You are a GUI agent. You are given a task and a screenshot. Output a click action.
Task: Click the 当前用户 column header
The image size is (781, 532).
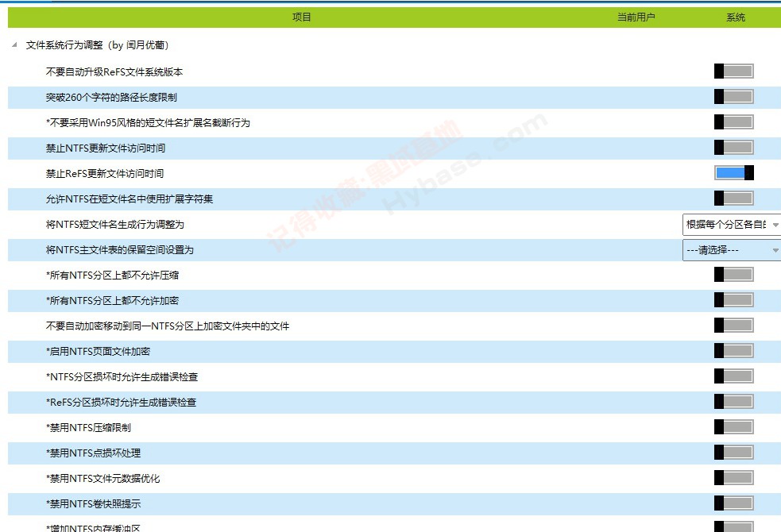(x=636, y=17)
